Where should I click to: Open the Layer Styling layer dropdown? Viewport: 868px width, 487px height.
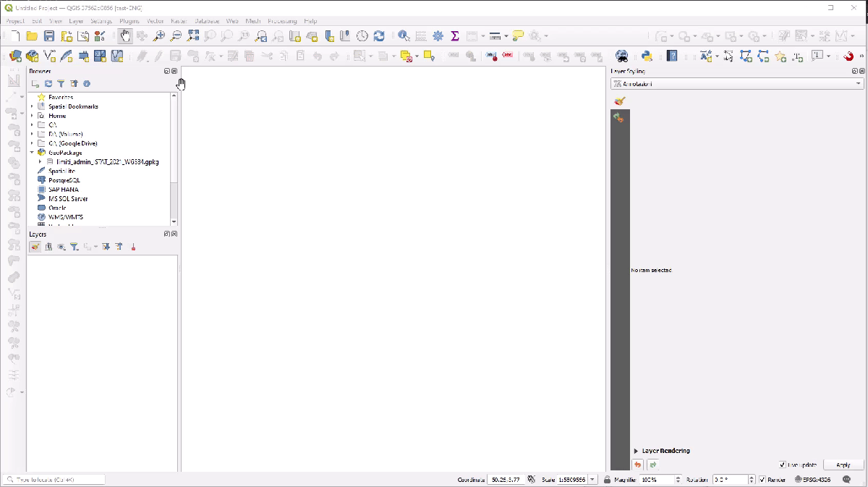[736, 84]
